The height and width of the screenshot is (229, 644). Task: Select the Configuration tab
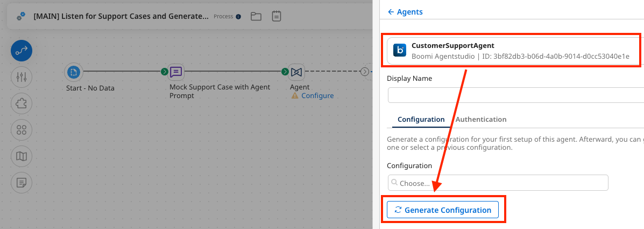pos(421,119)
